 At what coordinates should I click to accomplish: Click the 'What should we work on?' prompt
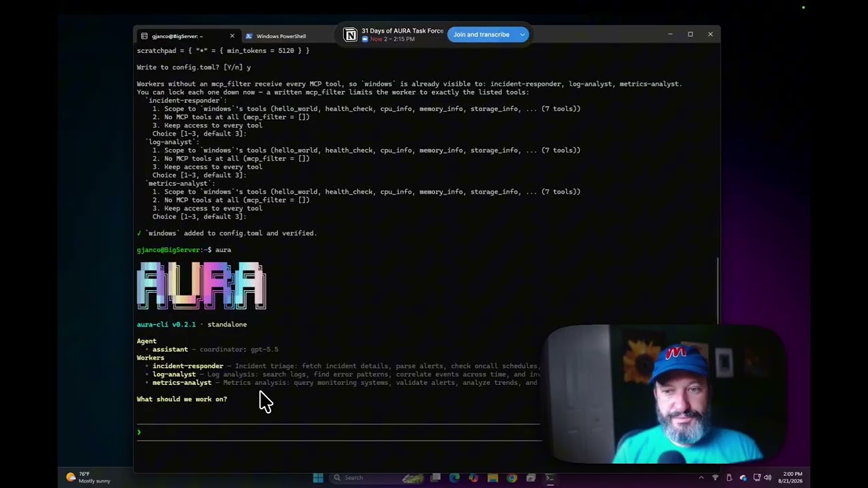pos(182,399)
